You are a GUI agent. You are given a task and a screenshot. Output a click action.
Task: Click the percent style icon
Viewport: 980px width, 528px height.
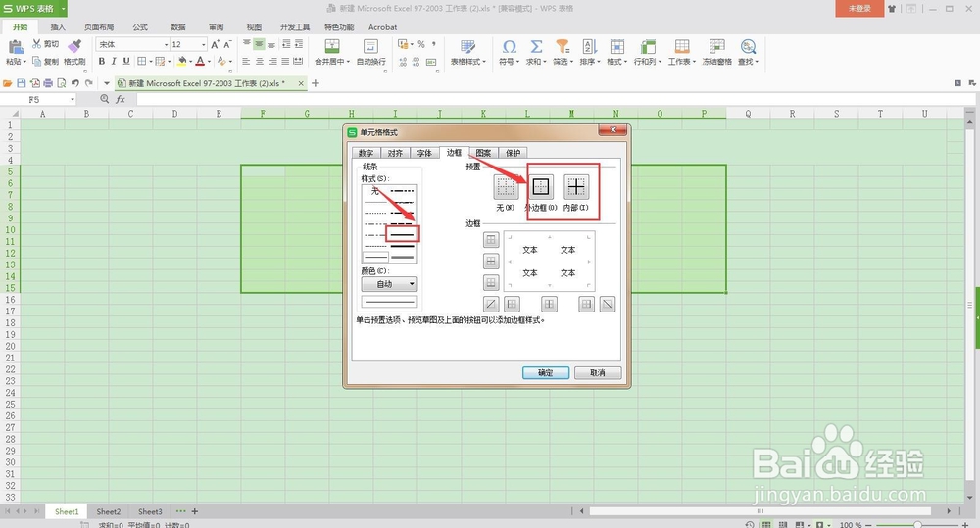[421, 44]
